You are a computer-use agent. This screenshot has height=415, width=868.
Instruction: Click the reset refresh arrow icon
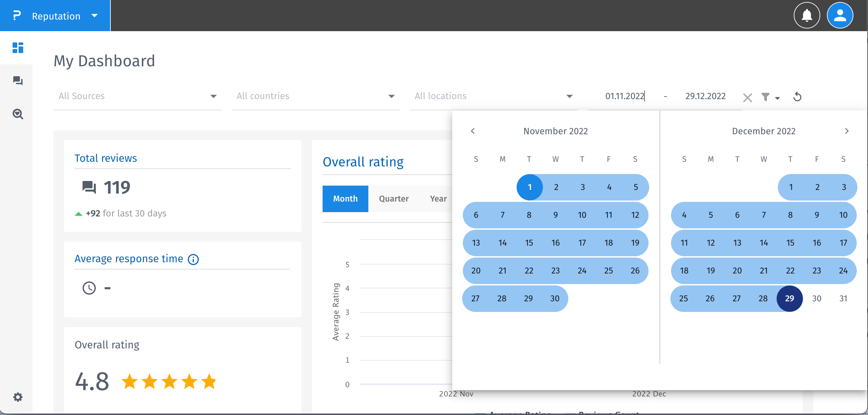tap(797, 97)
